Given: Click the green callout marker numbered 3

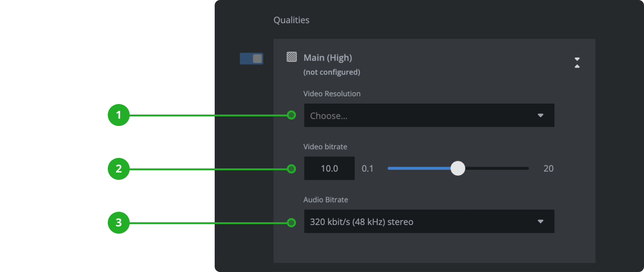Looking at the screenshot, I should [118, 223].
